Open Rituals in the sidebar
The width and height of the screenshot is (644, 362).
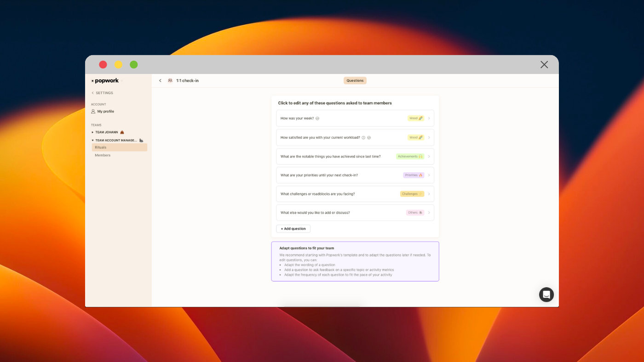100,147
